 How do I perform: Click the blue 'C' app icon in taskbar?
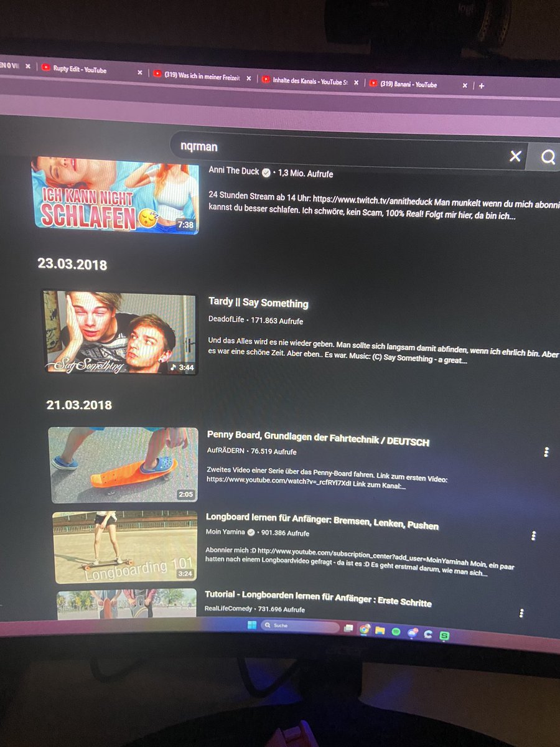point(428,634)
